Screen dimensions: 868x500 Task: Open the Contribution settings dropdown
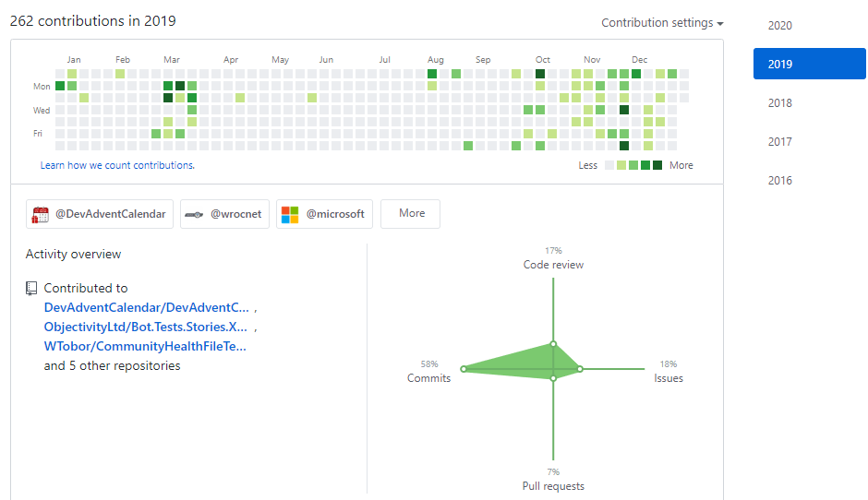[x=662, y=23]
